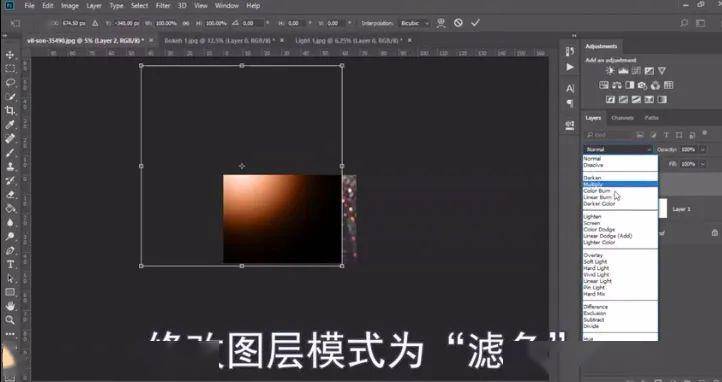Toggle the layer filter on/off switch
Screen dimensions: 722x382
pos(704,133)
